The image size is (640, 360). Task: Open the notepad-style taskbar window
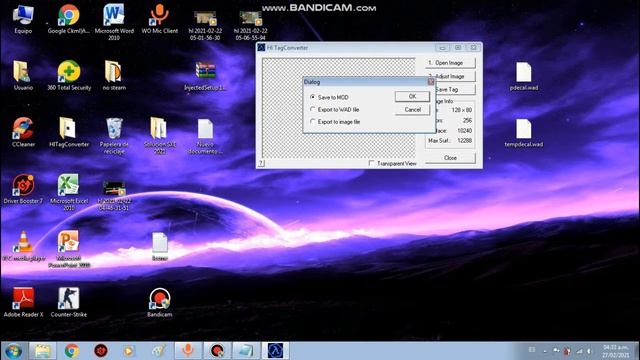pyautogui.click(x=246, y=351)
